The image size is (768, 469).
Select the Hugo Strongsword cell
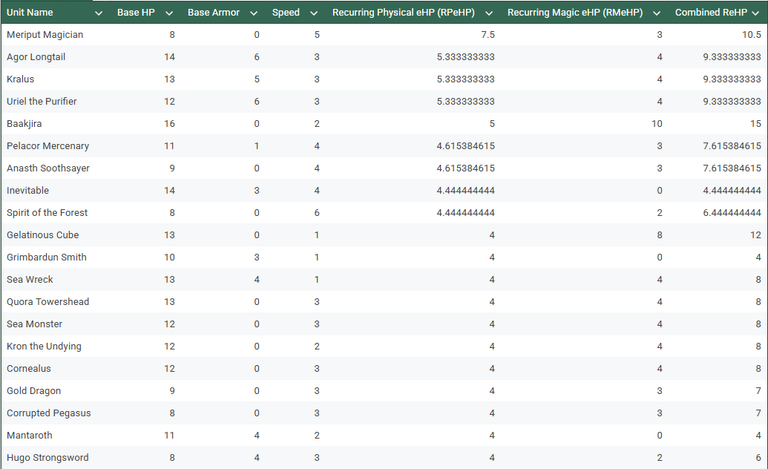pos(54,458)
